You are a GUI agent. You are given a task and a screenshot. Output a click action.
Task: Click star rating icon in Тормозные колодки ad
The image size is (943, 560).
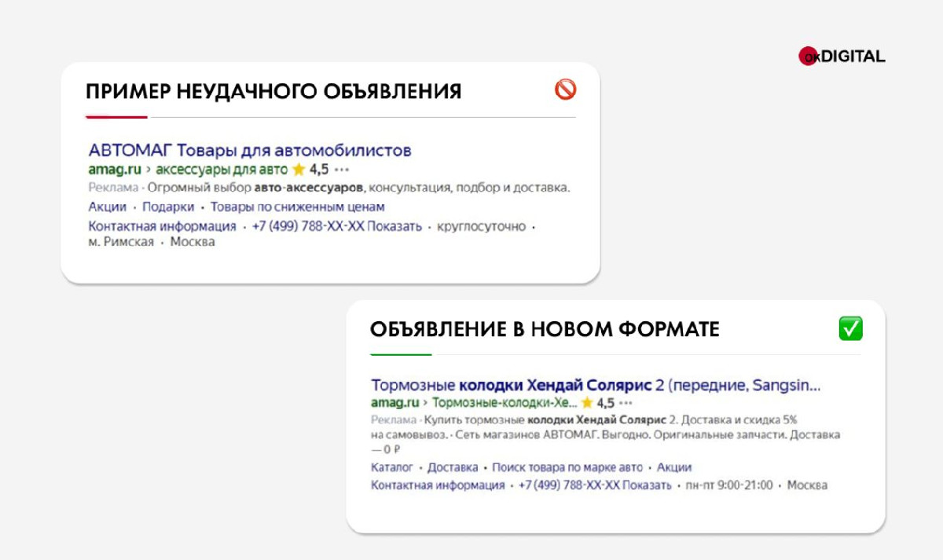(587, 403)
